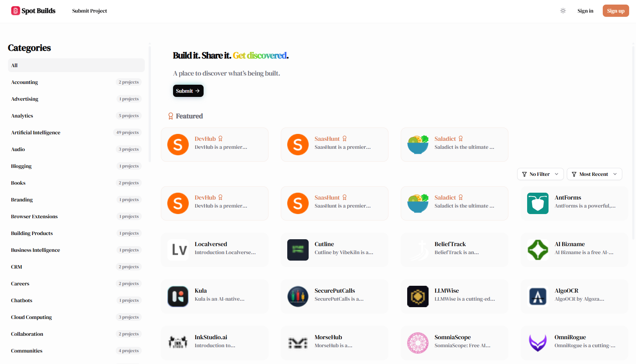
Task: Open the MorseHub project title
Action: 328,337
